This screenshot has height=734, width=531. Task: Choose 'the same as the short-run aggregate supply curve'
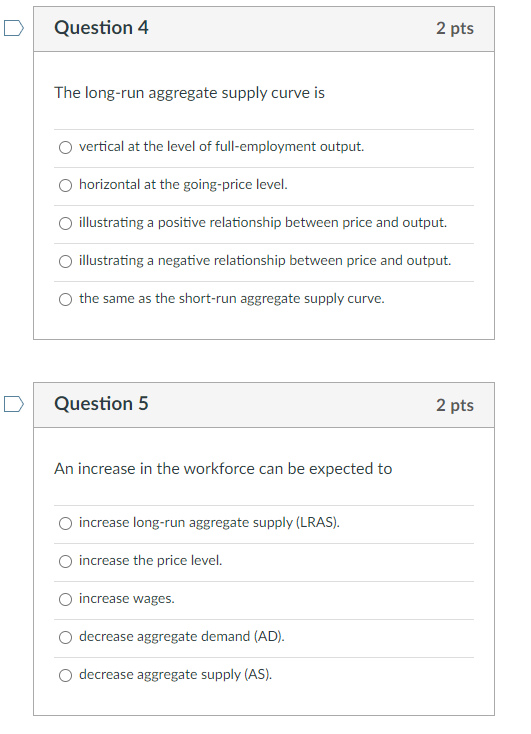(66, 299)
